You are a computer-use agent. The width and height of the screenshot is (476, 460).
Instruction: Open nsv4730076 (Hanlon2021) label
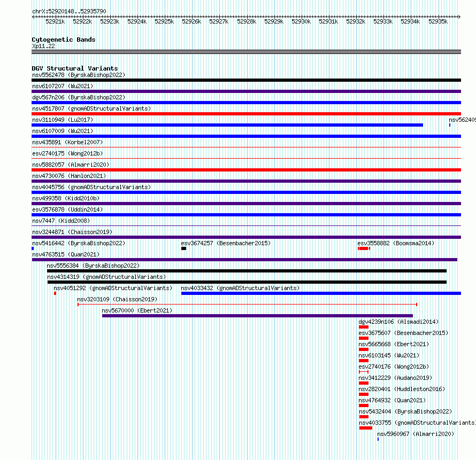[69, 176]
